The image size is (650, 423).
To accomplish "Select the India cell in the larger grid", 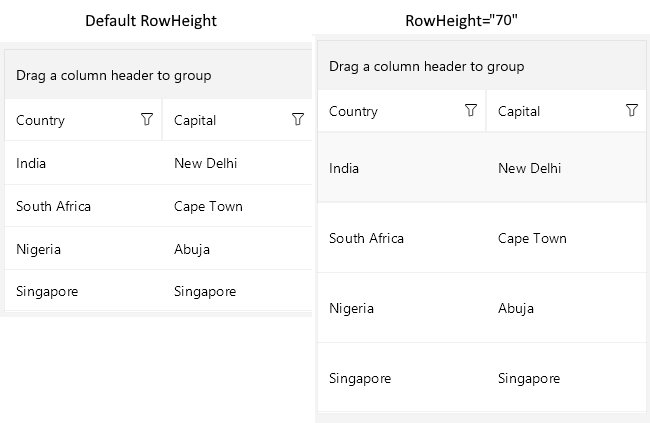I will tap(345, 168).
